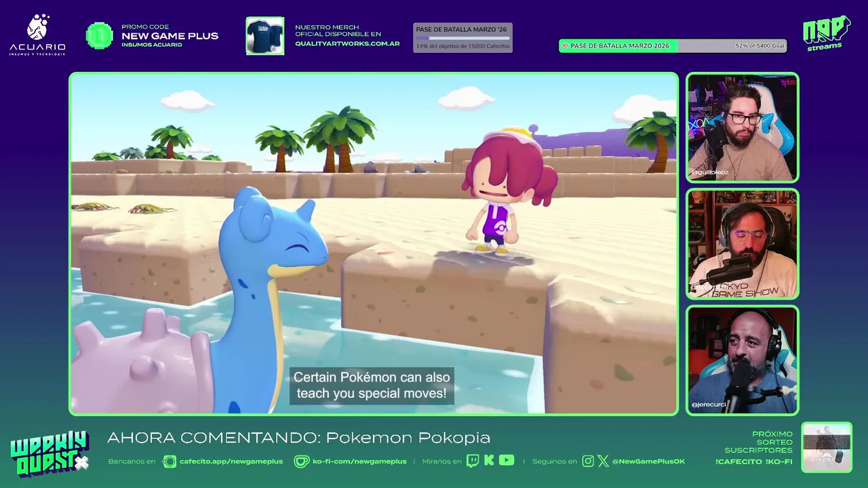868x488 pixels.
Task: Click 'AHORA COMENTANDO: Pokemon Pokopia' text
Action: [298, 438]
